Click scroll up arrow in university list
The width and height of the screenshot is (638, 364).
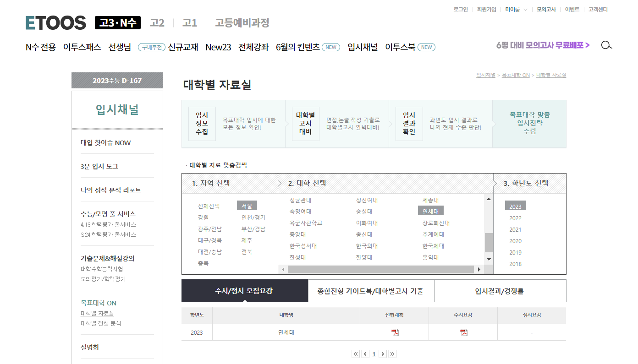point(489,199)
